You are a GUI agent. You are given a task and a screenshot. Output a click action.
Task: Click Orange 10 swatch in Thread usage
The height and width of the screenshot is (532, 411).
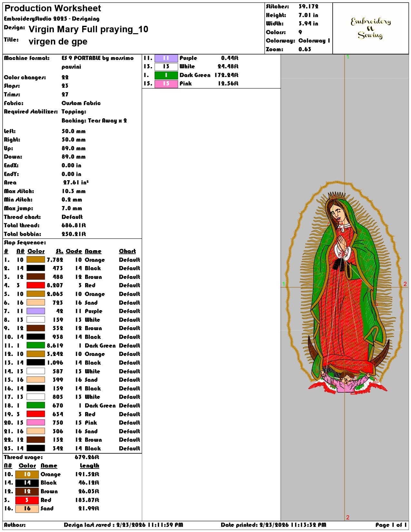click(27, 475)
